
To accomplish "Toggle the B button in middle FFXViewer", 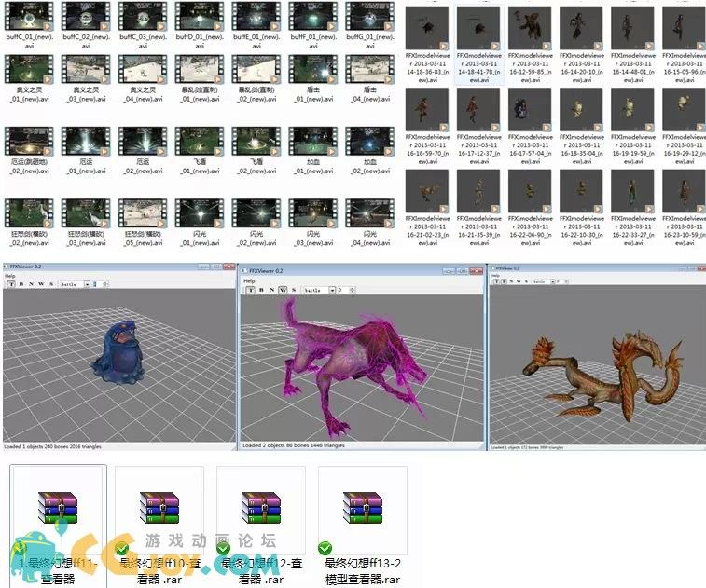I will (261, 290).
